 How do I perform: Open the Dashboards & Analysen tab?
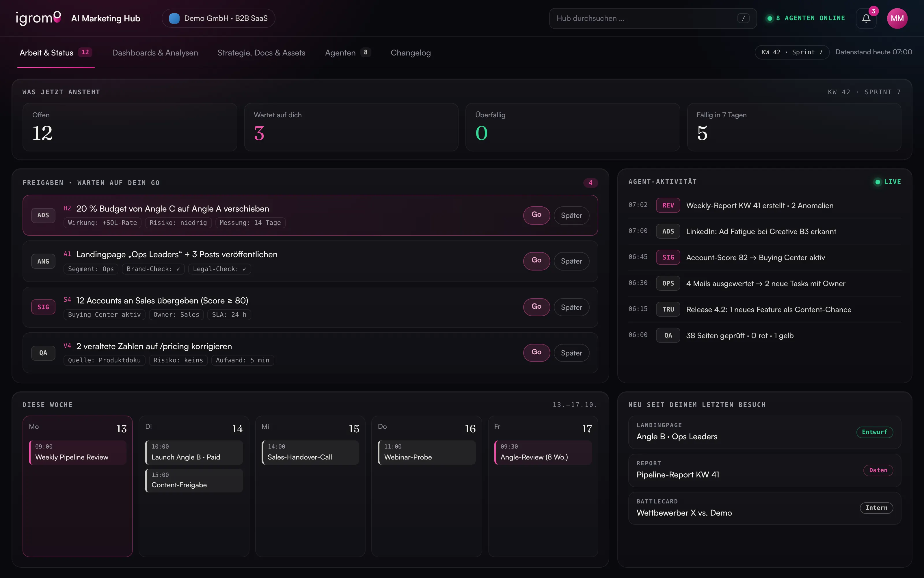(155, 53)
